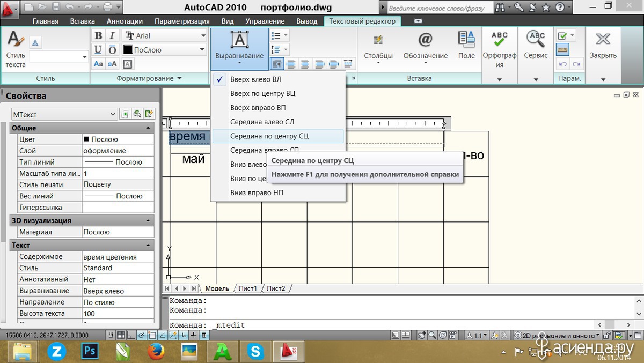Toggle Overline formatting button
Image resolution: width=644 pixels, height=363 pixels.
coord(112,50)
